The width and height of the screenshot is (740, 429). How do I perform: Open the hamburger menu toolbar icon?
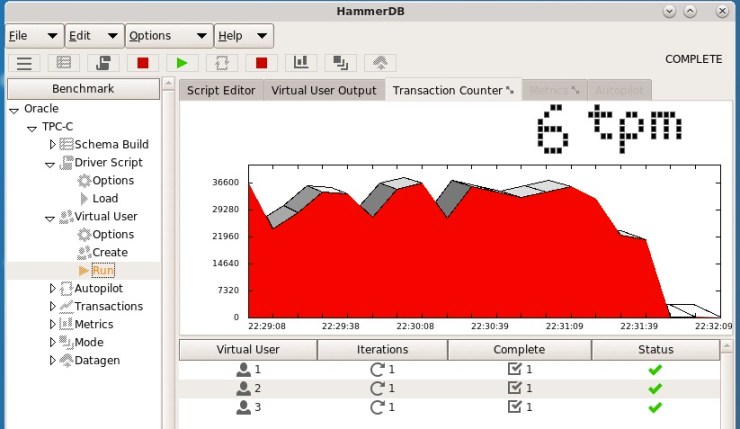[24, 63]
